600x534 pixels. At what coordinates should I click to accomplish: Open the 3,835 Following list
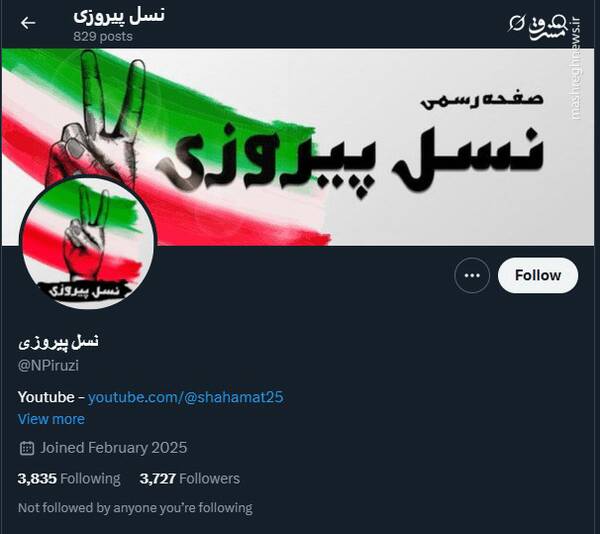[69, 479]
